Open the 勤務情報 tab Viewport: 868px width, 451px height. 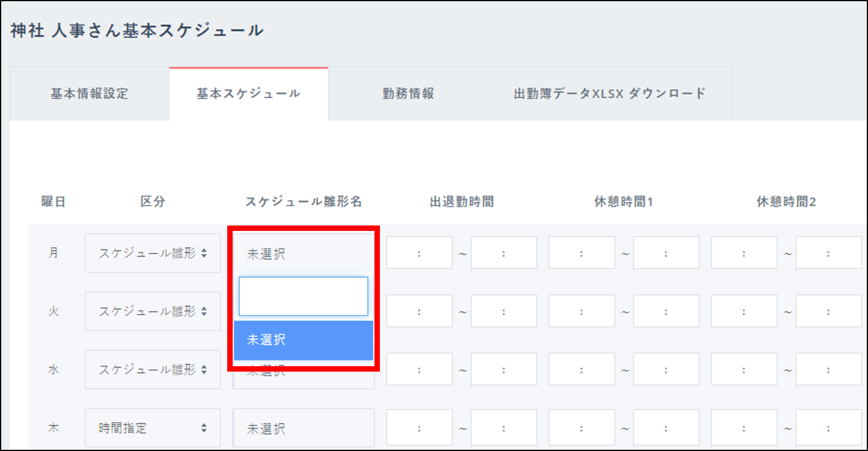click(408, 94)
